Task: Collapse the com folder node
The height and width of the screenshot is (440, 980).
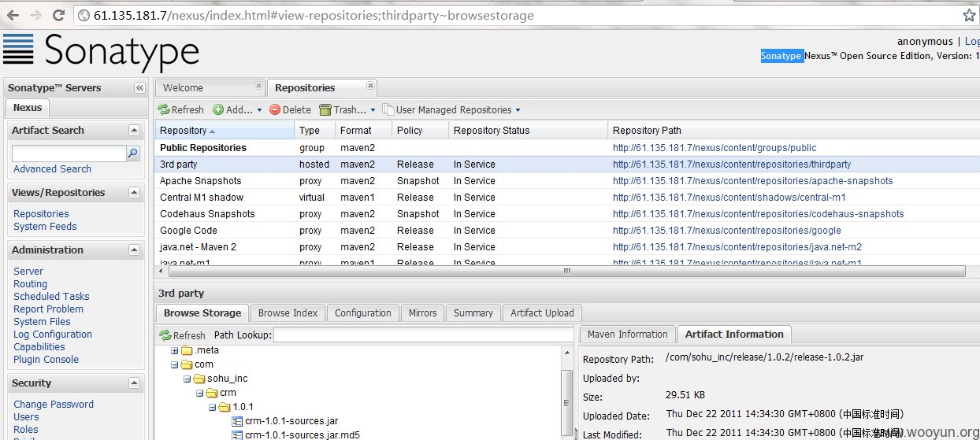Action: pos(175,364)
